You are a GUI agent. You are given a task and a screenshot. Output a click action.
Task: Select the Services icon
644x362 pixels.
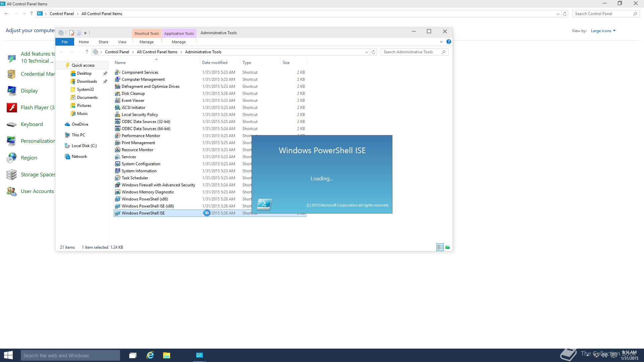click(117, 157)
